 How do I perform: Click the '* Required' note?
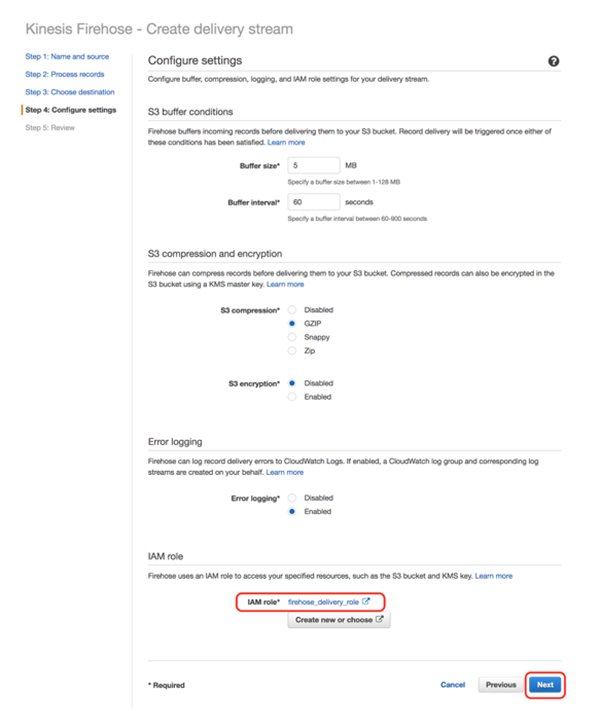pyautogui.click(x=166, y=685)
